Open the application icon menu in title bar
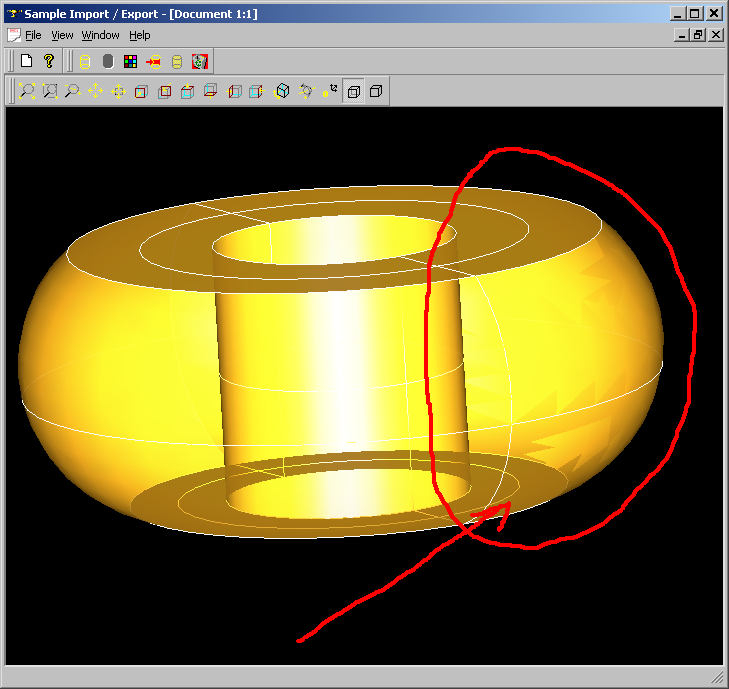Image resolution: width=729 pixels, height=689 pixels. 12,13
